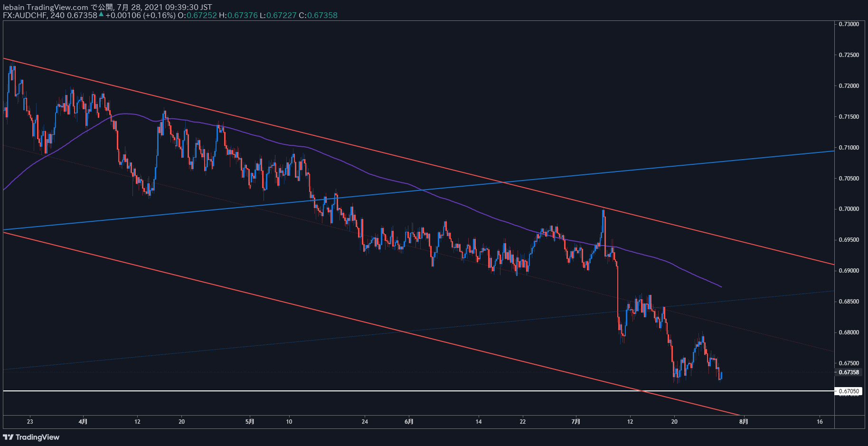Select the current price label 0.67358

point(849,372)
